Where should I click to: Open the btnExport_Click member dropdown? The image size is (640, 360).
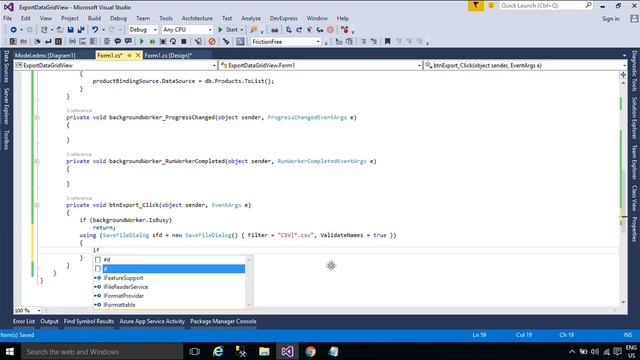click(525, 65)
